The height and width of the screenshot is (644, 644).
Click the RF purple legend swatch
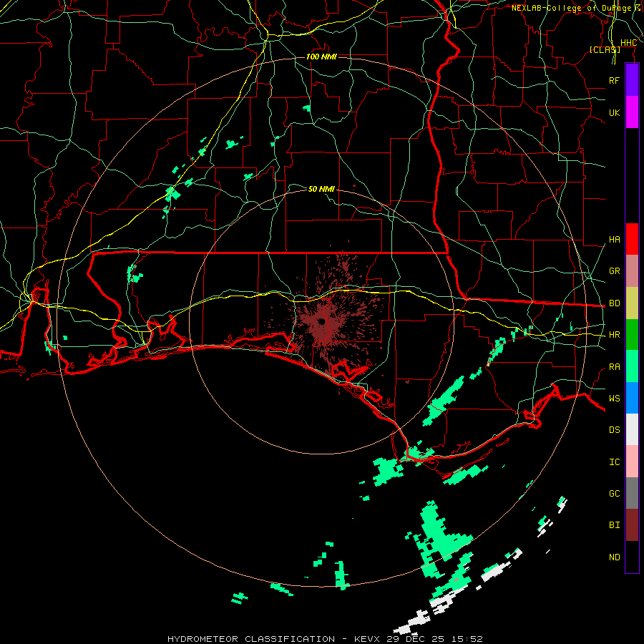pyautogui.click(x=632, y=80)
